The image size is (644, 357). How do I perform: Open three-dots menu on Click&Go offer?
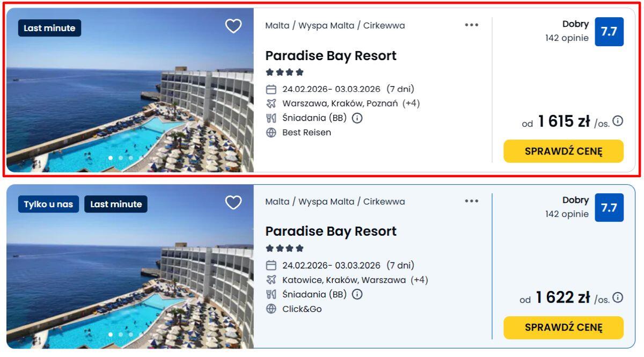[471, 201]
